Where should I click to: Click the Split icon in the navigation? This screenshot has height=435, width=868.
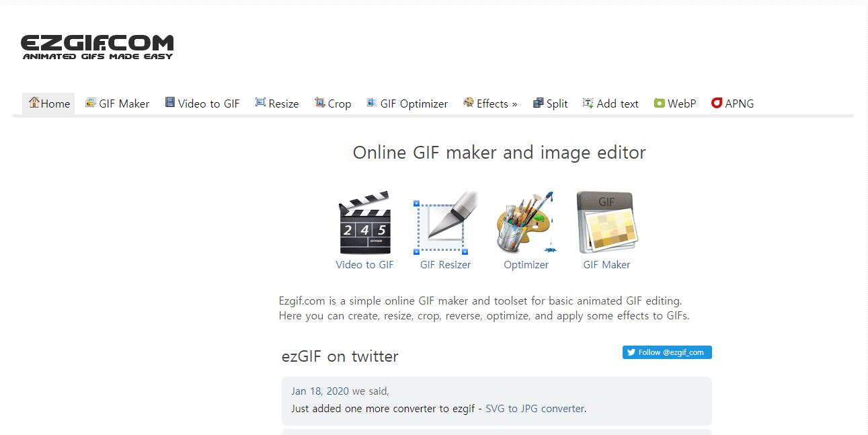538,104
